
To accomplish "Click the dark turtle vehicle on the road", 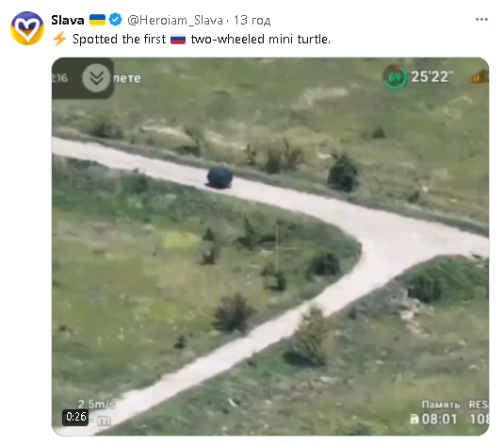I will coord(219,177).
